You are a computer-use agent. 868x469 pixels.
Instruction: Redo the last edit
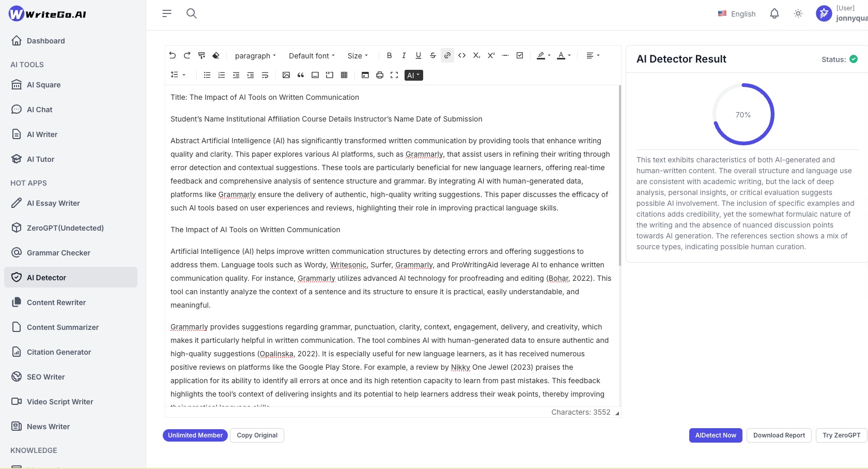pyautogui.click(x=187, y=55)
